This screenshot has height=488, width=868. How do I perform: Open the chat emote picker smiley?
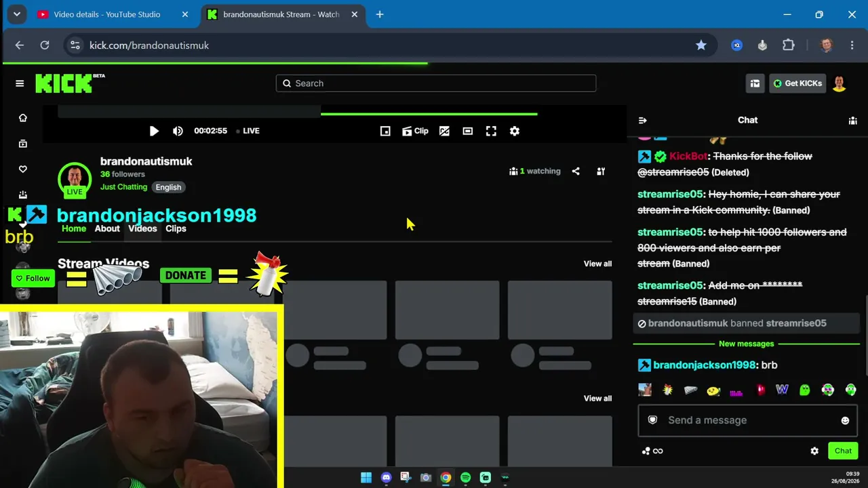[x=845, y=420]
